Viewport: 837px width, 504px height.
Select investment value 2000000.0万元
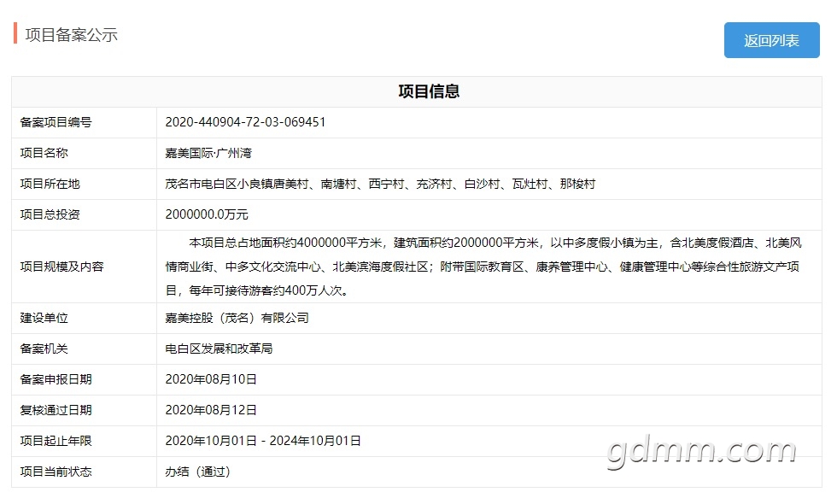[207, 214]
